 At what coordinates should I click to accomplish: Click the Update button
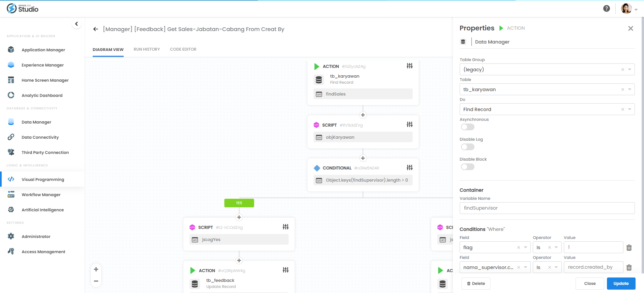[x=621, y=284]
